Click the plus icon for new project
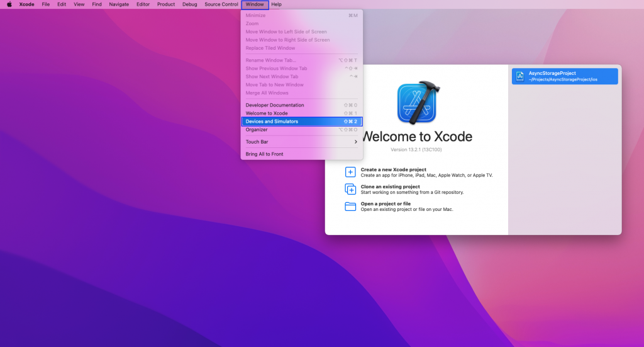 tap(350, 172)
